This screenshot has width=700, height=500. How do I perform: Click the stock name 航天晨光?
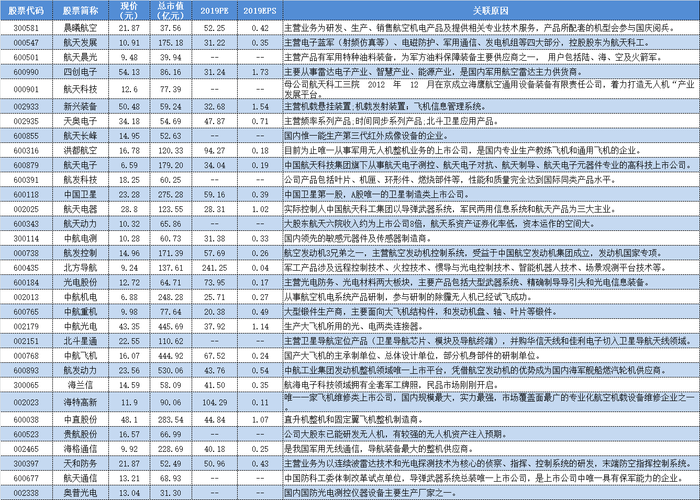tap(80, 58)
